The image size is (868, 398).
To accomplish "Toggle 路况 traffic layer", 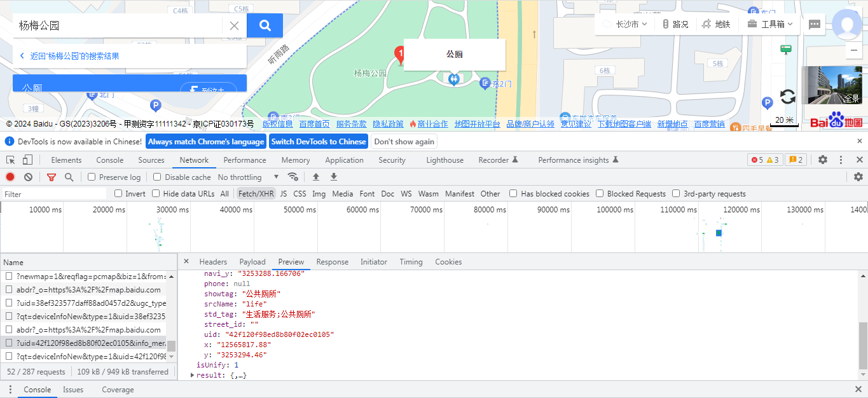I will (x=675, y=24).
